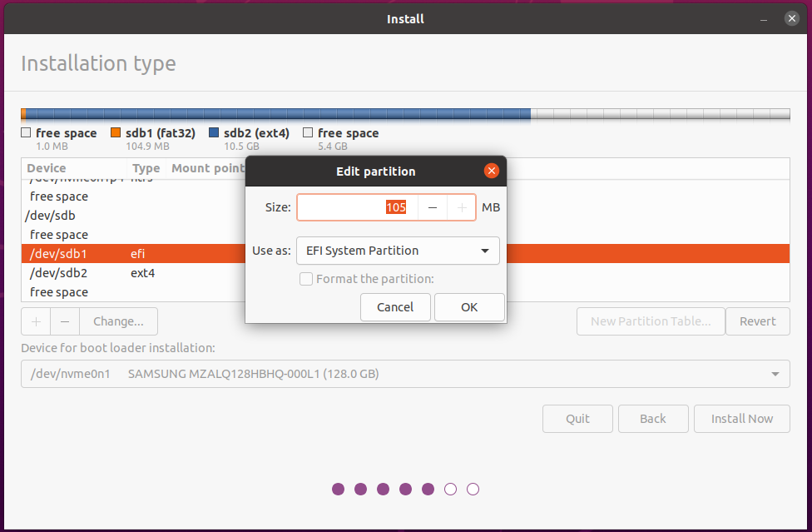Select the free space row below sdb2

(125, 291)
